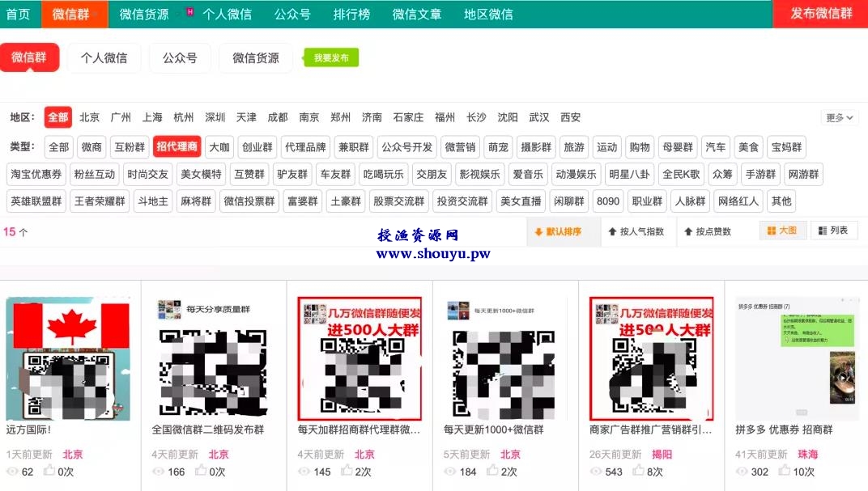Open title 每天加群招商群代理群微…
Screen dimensions: 868x491
click(x=359, y=430)
